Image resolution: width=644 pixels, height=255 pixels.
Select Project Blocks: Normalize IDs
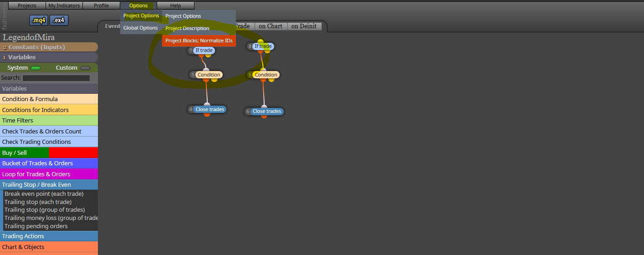click(x=199, y=41)
